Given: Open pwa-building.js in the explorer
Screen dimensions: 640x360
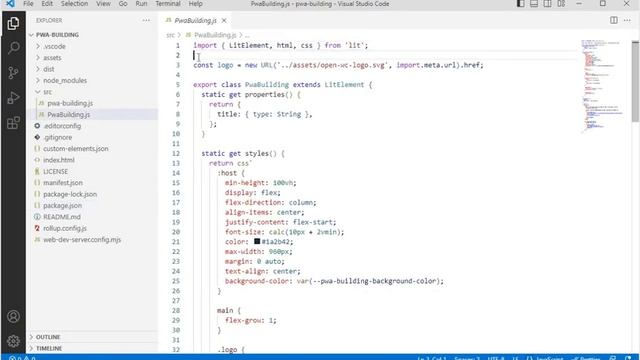Looking at the screenshot, I should 70,103.
